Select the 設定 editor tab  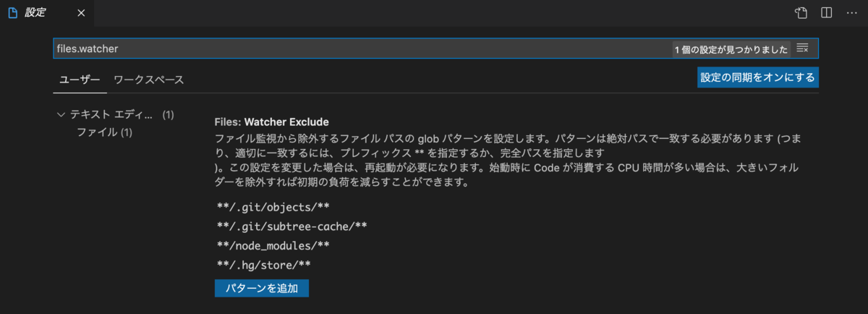coord(46,13)
